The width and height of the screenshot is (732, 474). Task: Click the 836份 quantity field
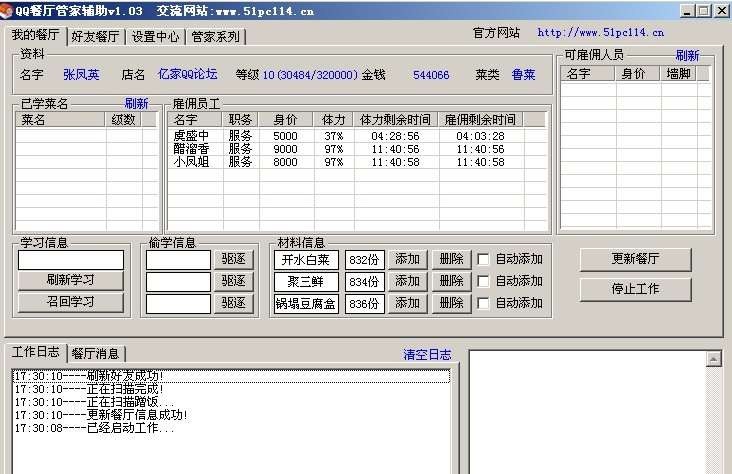click(365, 304)
